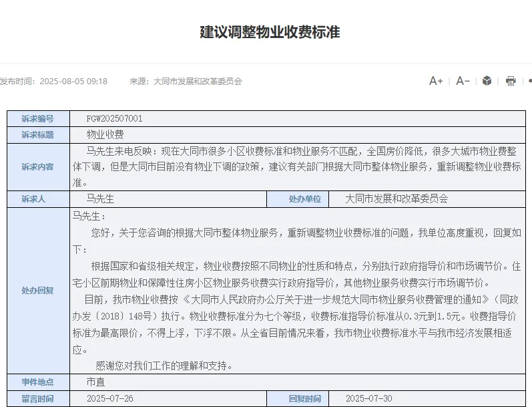Click the page title 建议调整物业收费标准
Image resolution: width=532 pixels, height=407 pixels.
270,32
